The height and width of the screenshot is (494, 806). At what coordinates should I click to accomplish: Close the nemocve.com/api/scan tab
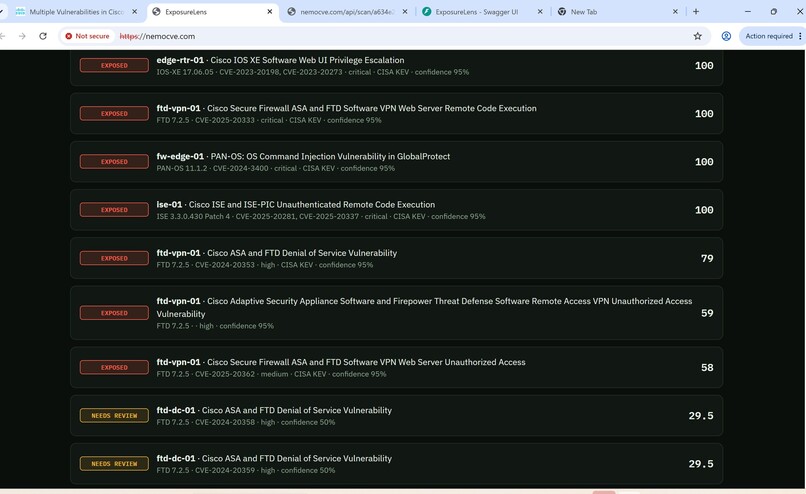tap(405, 12)
